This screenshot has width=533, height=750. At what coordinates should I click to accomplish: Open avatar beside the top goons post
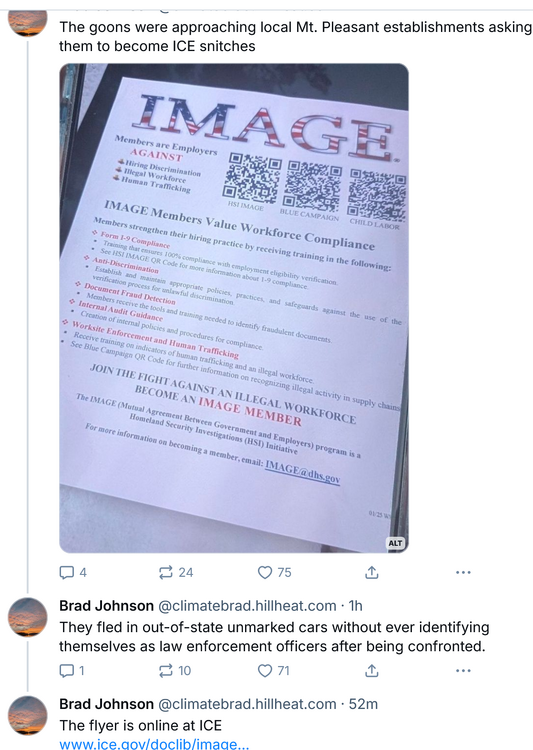pos(28,23)
